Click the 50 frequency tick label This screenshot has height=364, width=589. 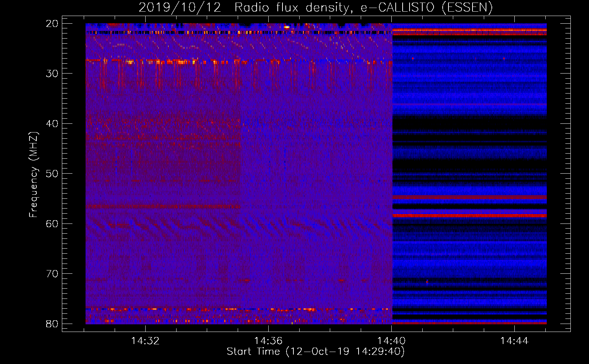(x=52, y=174)
